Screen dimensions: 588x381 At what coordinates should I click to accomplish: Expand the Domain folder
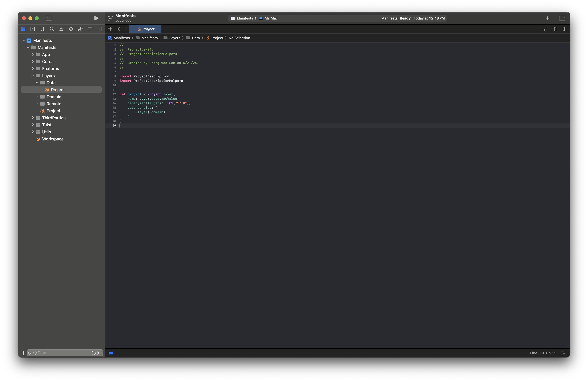pos(37,97)
